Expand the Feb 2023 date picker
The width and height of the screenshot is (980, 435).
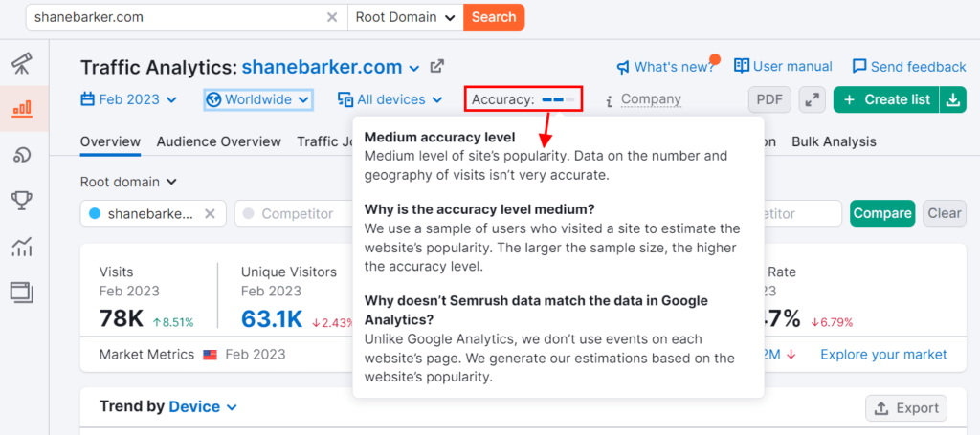(129, 99)
